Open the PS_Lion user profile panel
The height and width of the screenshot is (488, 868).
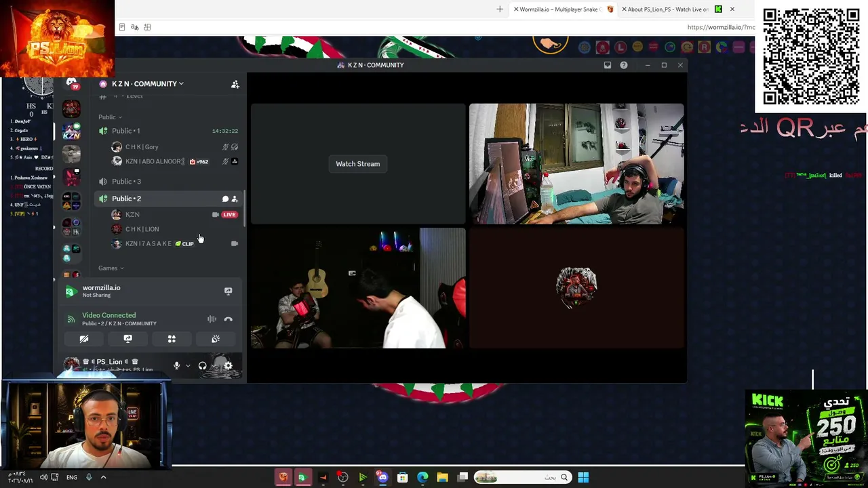point(113,365)
